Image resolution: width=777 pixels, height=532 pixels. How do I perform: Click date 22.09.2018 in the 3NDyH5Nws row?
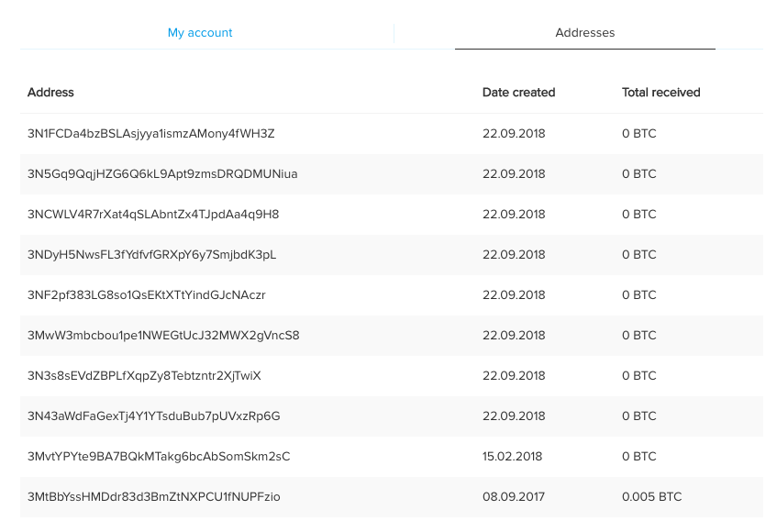click(x=514, y=255)
